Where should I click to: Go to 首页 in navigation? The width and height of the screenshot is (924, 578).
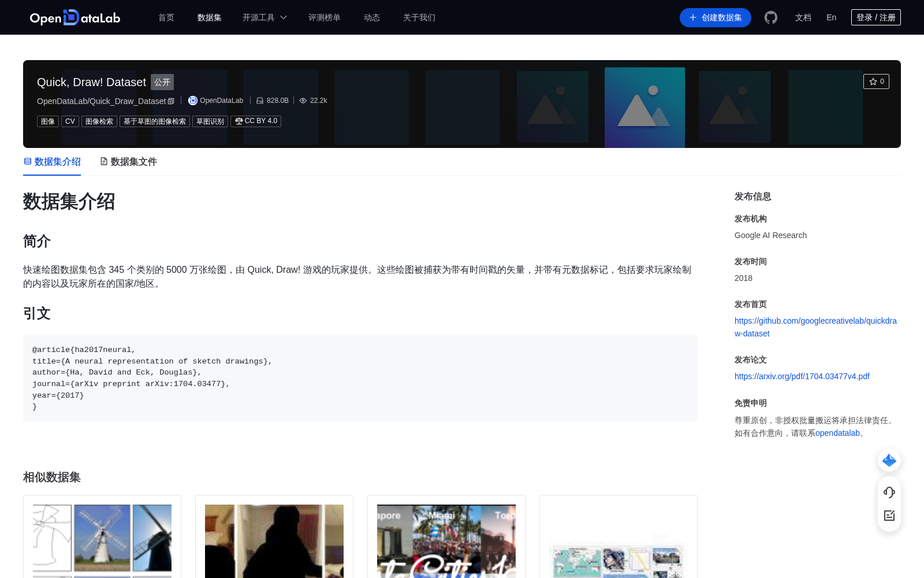pyautogui.click(x=166, y=17)
